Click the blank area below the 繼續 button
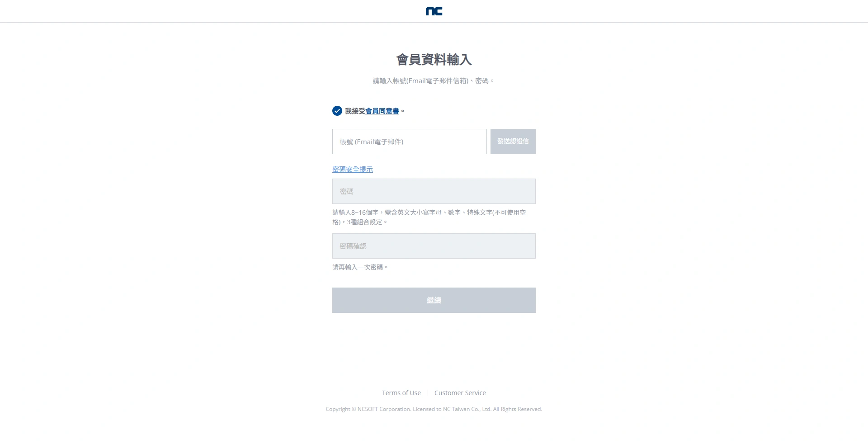Viewport: 868px width, 444px height. (434, 348)
